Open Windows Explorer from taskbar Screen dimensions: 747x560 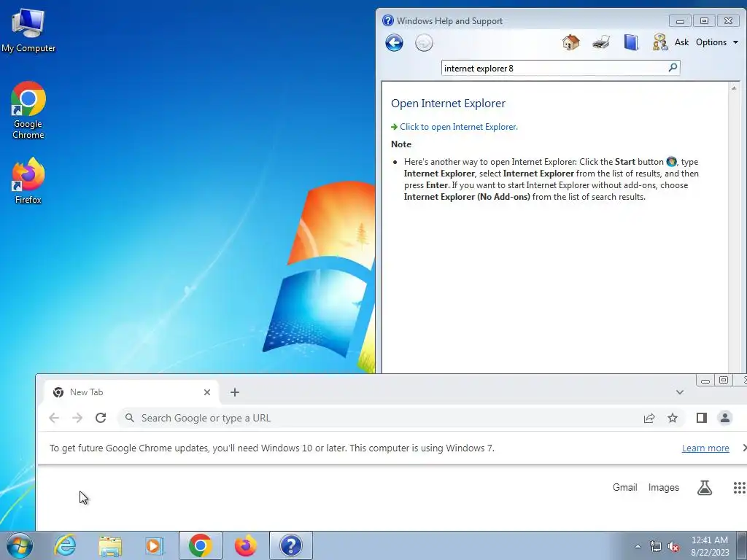coord(110,545)
